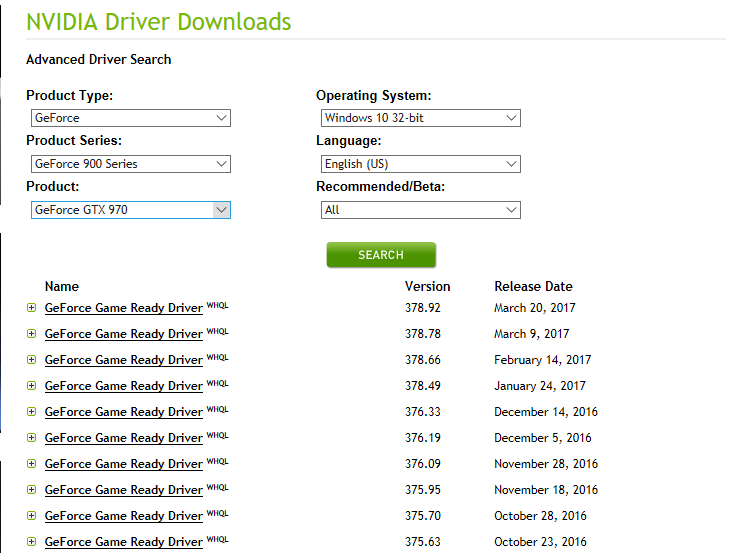Open the Game Ready Driver link for version 376.33
This screenshot has width=738, height=553.
coord(124,412)
